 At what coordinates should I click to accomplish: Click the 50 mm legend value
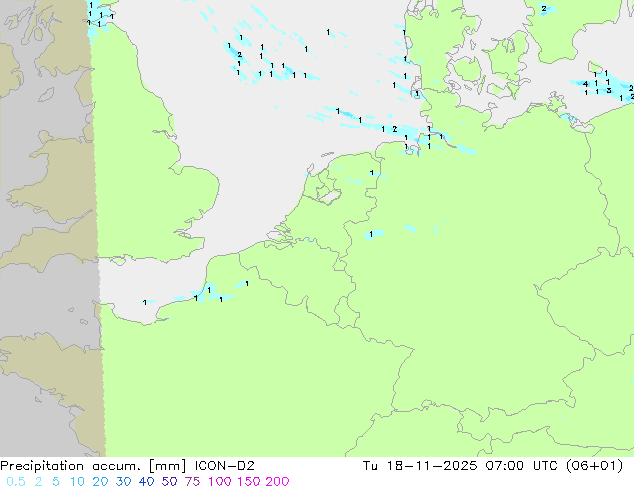[169, 482]
